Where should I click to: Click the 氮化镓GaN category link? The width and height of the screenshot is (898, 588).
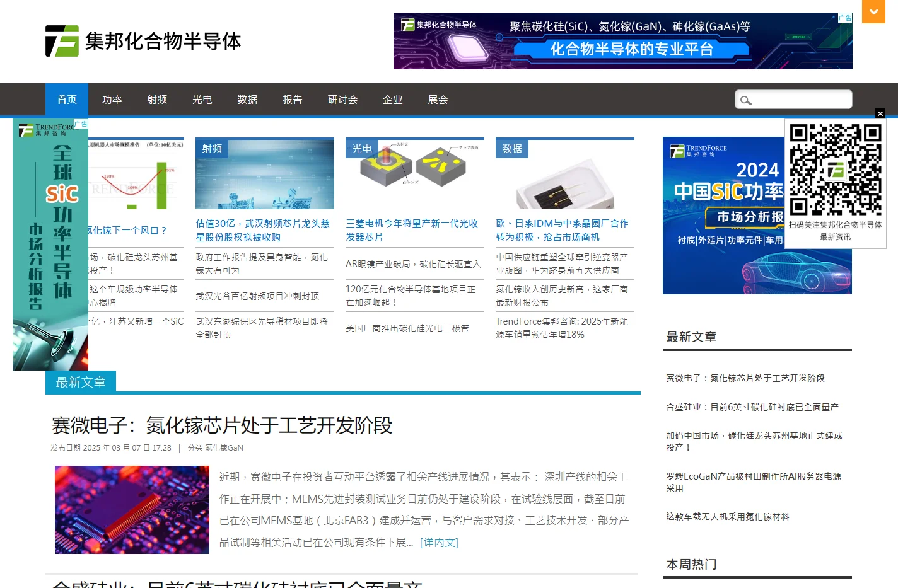point(224,448)
